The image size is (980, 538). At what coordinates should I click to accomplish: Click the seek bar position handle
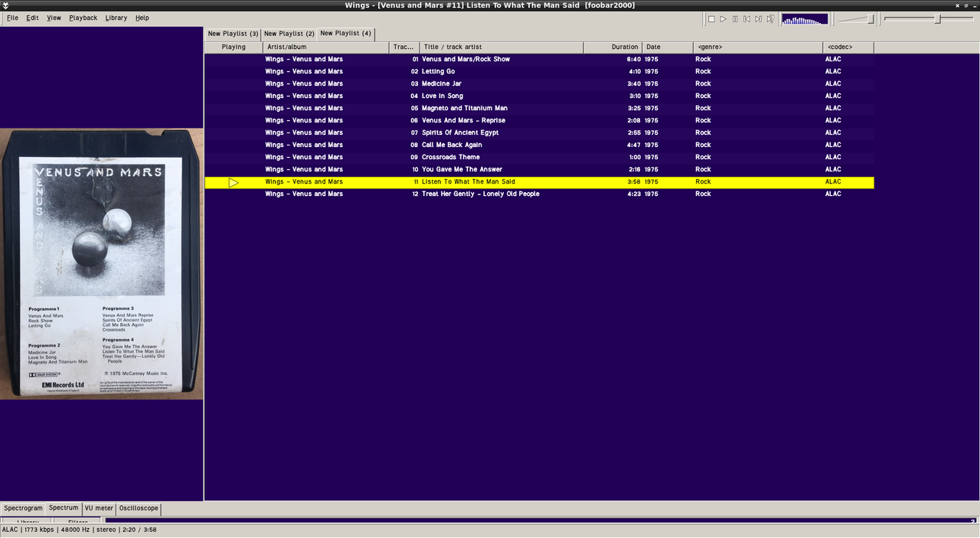[x=937, y=18]
